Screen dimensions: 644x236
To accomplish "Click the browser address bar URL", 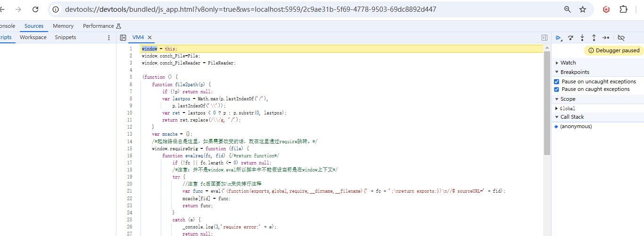I will coord(250,9).
